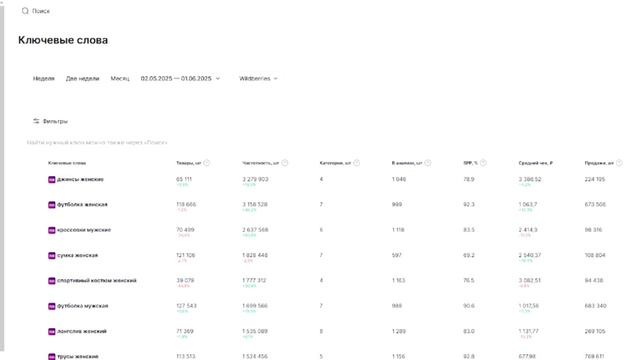Click the Ключевые слова column header
640x360 pixels.
67,163
